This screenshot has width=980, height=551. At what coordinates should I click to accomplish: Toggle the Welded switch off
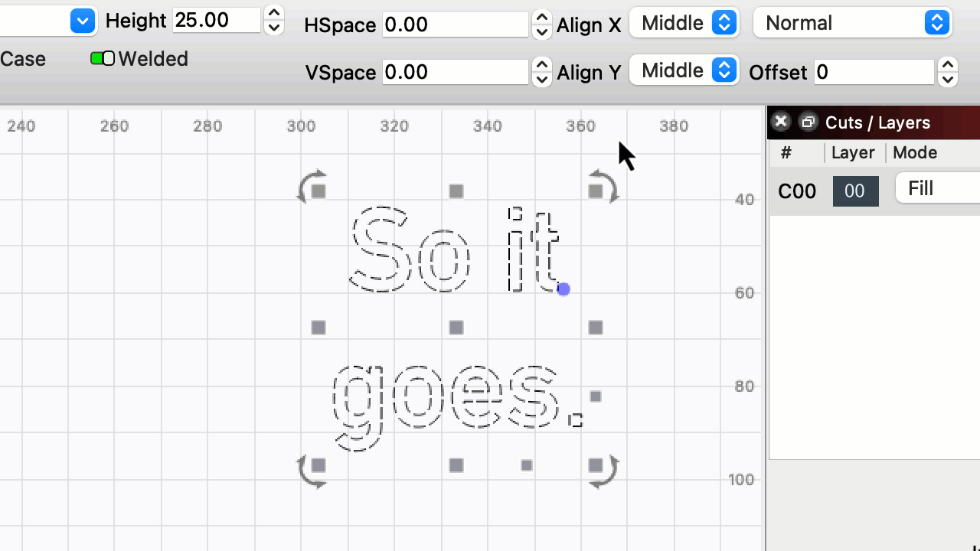pyautogui.click(x=102, y=58)
